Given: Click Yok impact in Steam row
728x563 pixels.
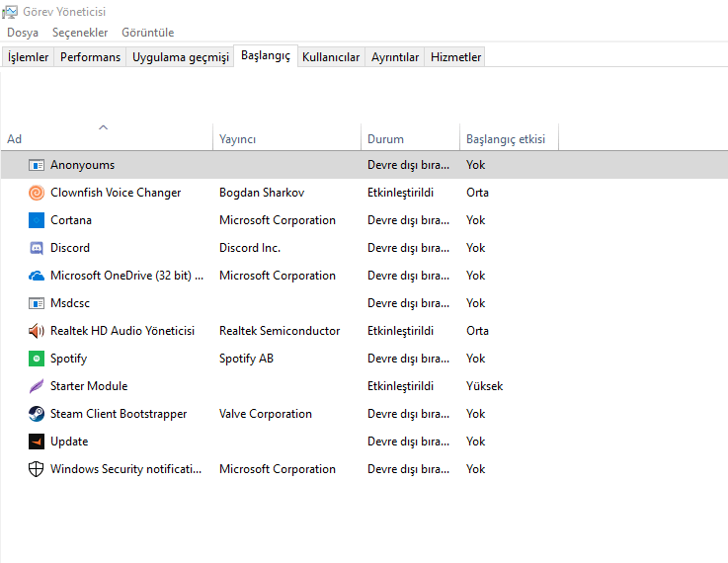Looking at the screenshot, I should tap(475, 414).
